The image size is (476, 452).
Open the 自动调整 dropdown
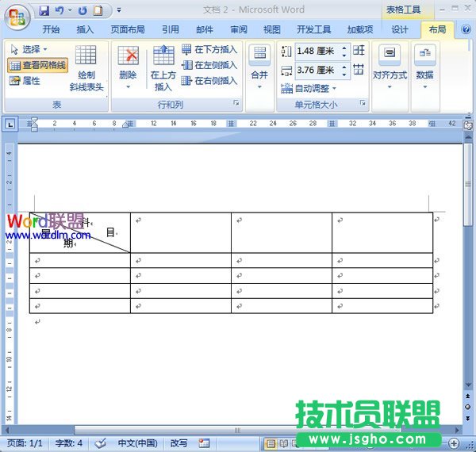(x=309, y=89)
